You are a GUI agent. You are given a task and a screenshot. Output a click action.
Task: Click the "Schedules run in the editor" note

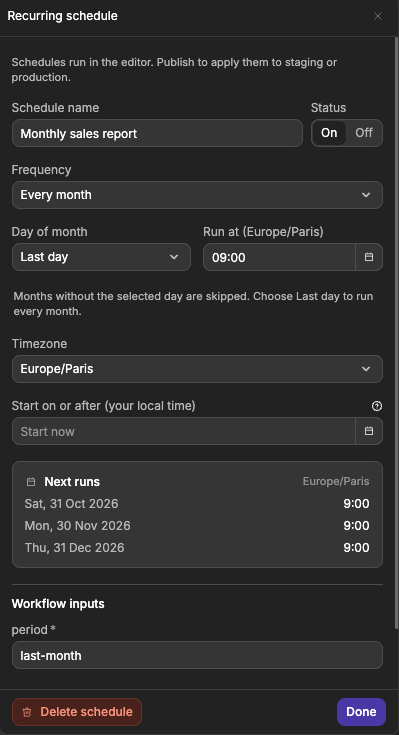[x=174, y=70]
